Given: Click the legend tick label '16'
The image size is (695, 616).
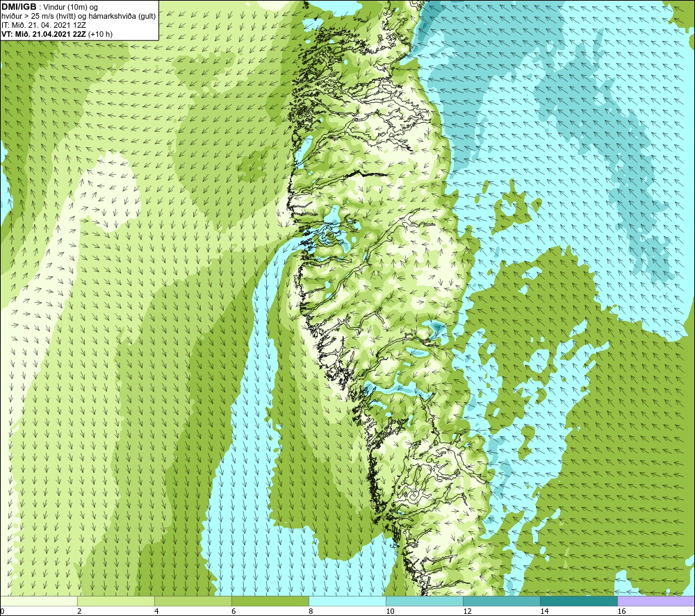Looking at the screenshot, I should [621, 611].
